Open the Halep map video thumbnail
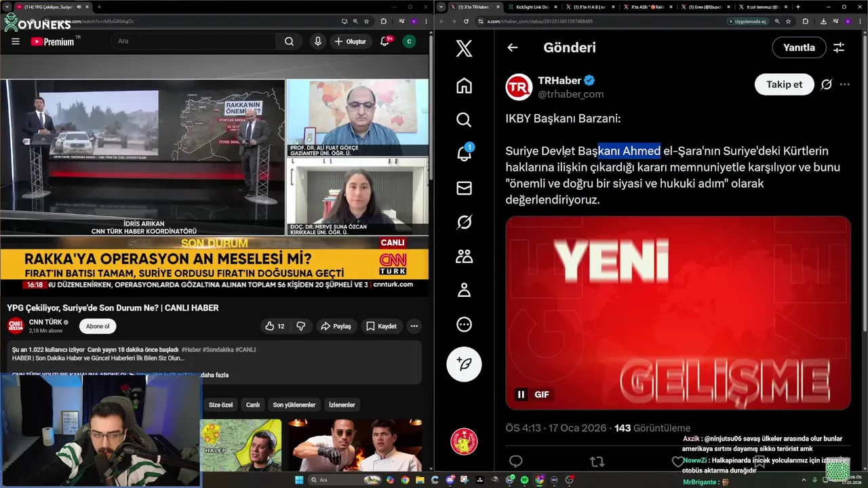The width and height of the screenshot is (868, 488). point(240,445)
